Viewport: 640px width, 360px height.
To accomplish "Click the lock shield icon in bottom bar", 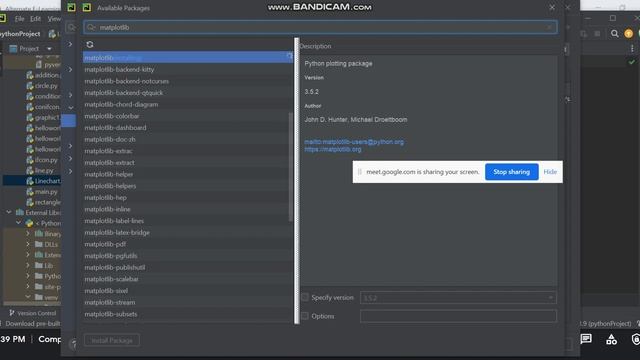I will point(636,339).
